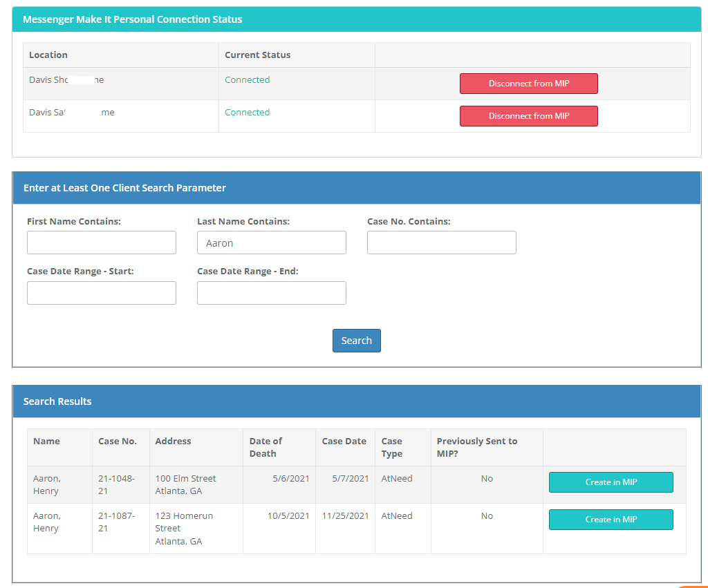This screenshot has width=708, height=588.
Task: Create case 21-1048-21 in MIP
Action: point(611,482)
